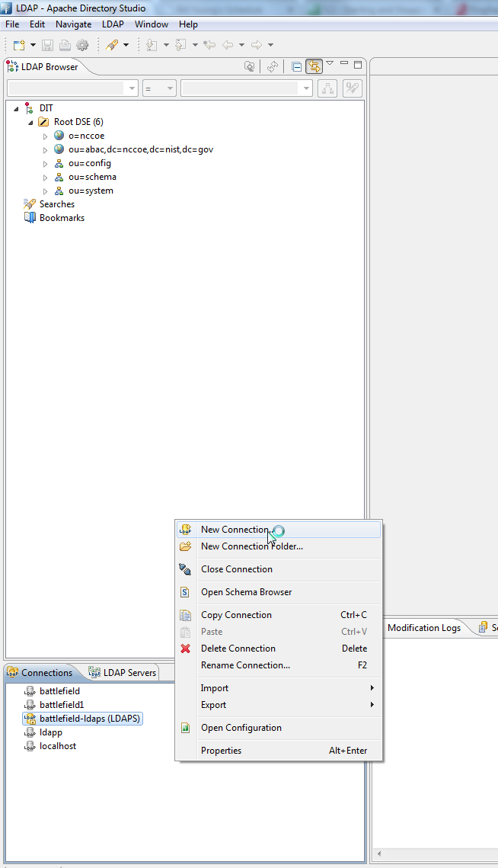This screenshot has width=498, height=868.
Task: Open the Search flashlight dropdown arrow
Action: tap(126, 45)
